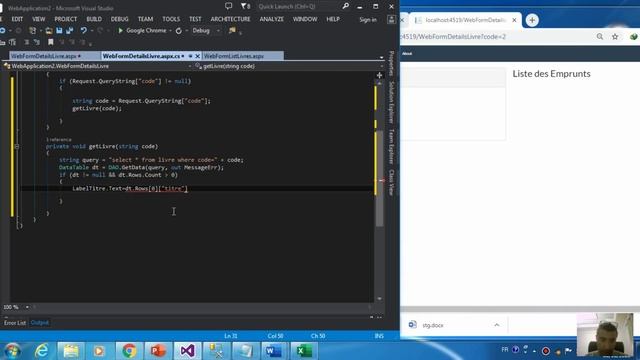Click the editor split-window plus icon
This screenshot has width=640, height=360.
coord(379,75)
